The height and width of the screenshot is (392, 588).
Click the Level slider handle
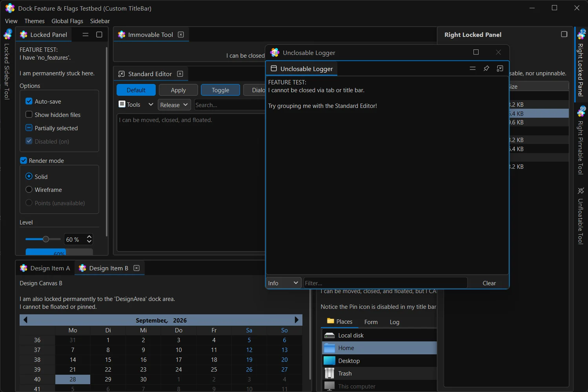tap(46, 239)
